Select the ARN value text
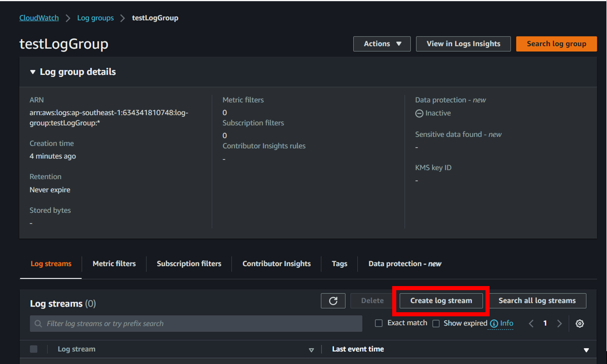This screenshot has height=364, width=607. [109, 118]
